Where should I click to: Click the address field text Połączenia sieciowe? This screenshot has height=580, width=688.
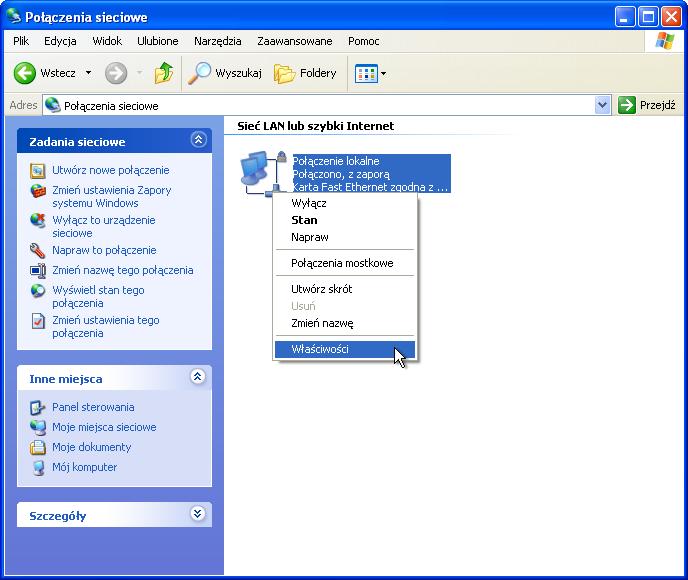point(111,106)
